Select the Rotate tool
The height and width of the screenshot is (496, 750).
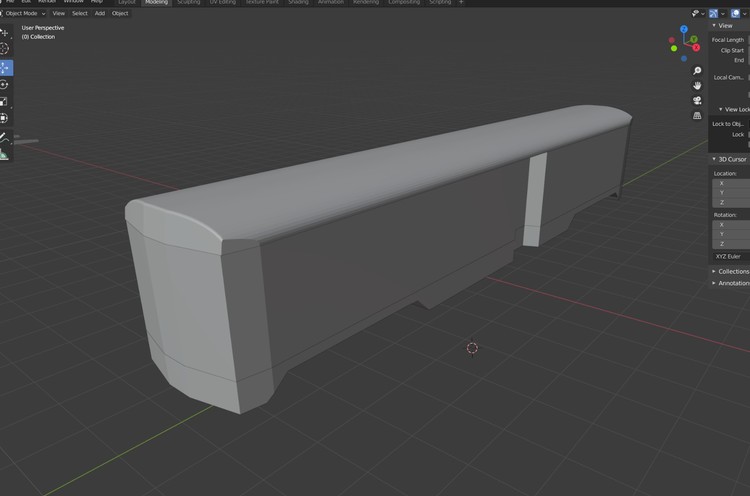5,85
